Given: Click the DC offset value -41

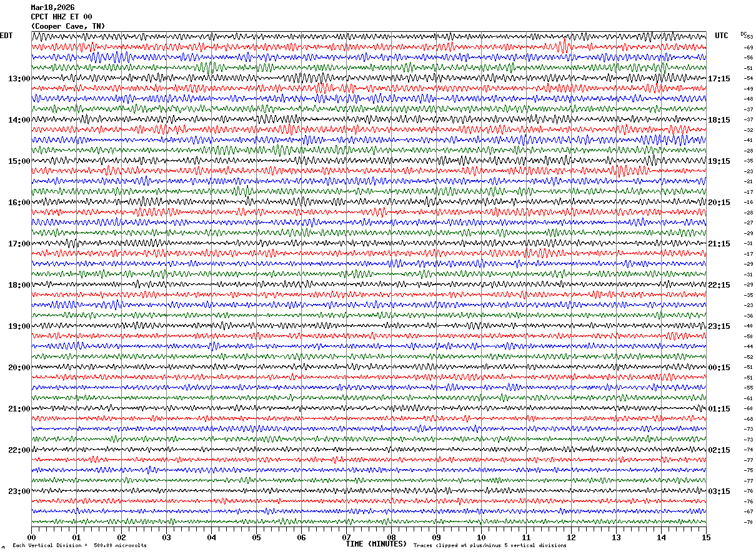Looking at the screenshot, I should (x=748, y=140).
